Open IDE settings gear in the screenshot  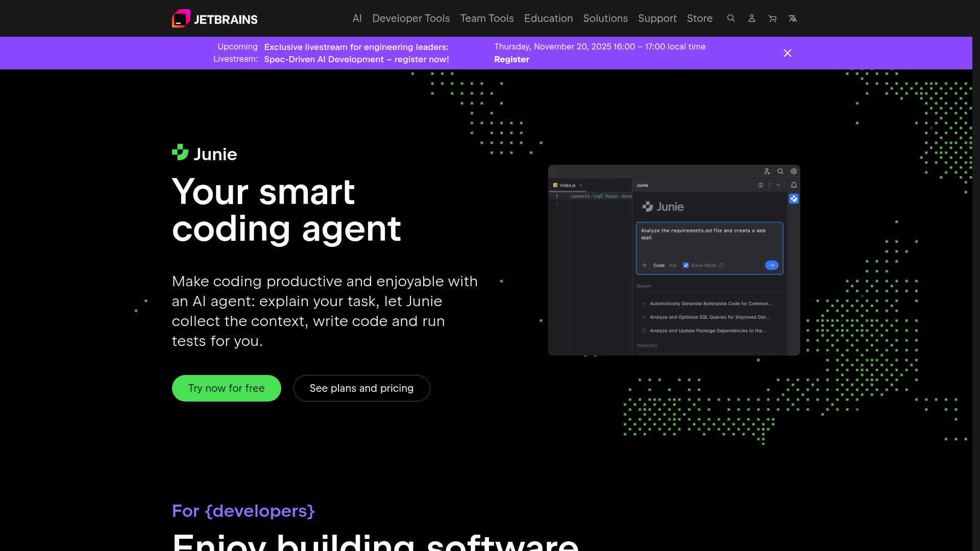(x=794, y=171)
